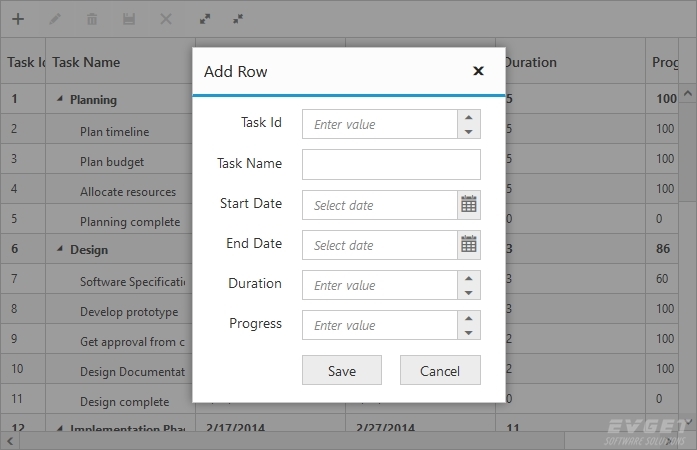Close the Add Row dialog

pos(478,71)
